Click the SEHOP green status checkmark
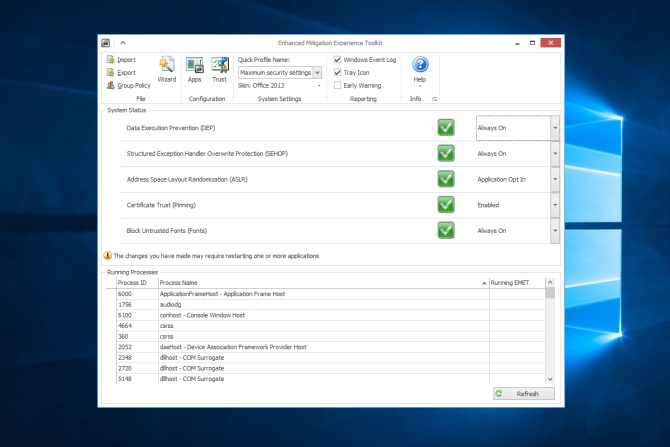The width and height of the screenshot is (670, 447). 446,153
